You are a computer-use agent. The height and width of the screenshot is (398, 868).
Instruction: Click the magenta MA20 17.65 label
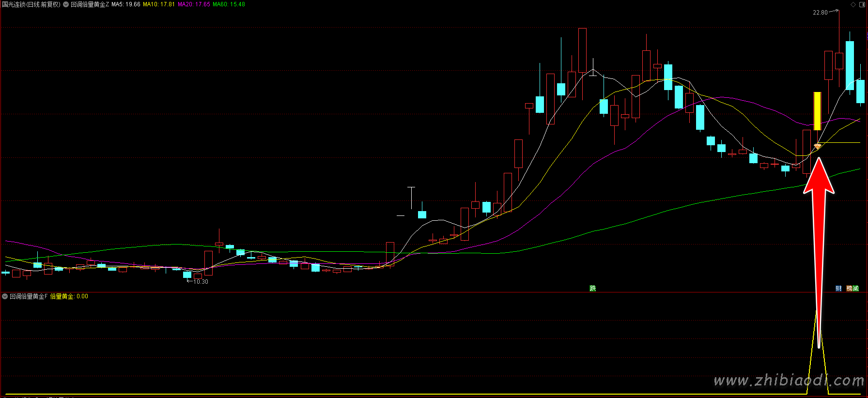[x=194, y=4]
